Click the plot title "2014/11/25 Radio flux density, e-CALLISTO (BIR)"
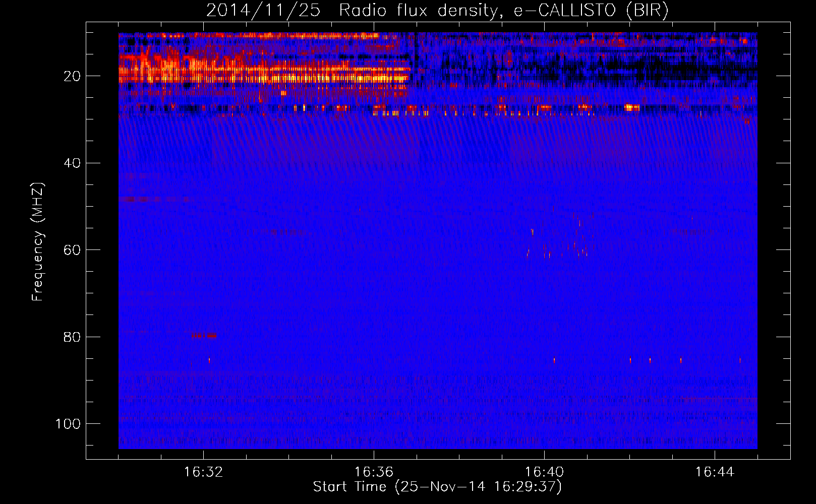This screenshot has width=816, height=504. (x=437, y=11)
